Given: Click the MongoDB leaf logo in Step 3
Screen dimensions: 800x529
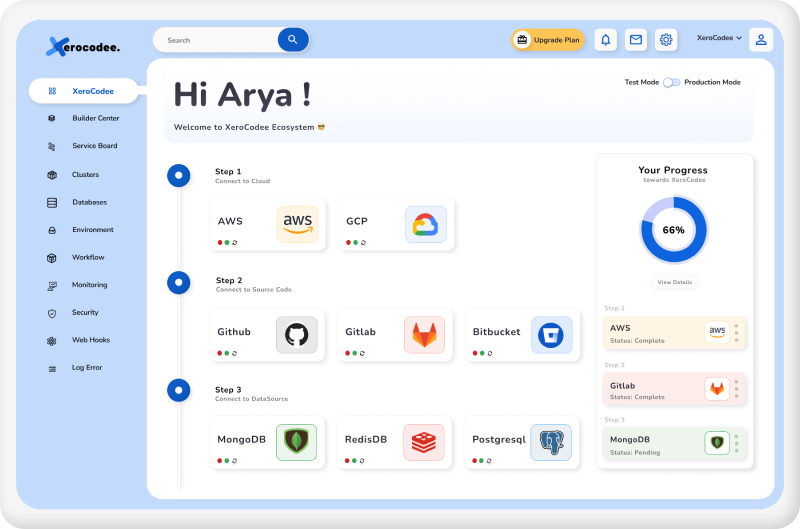Looking at the screenshot, I should click(x=296, y=442).
